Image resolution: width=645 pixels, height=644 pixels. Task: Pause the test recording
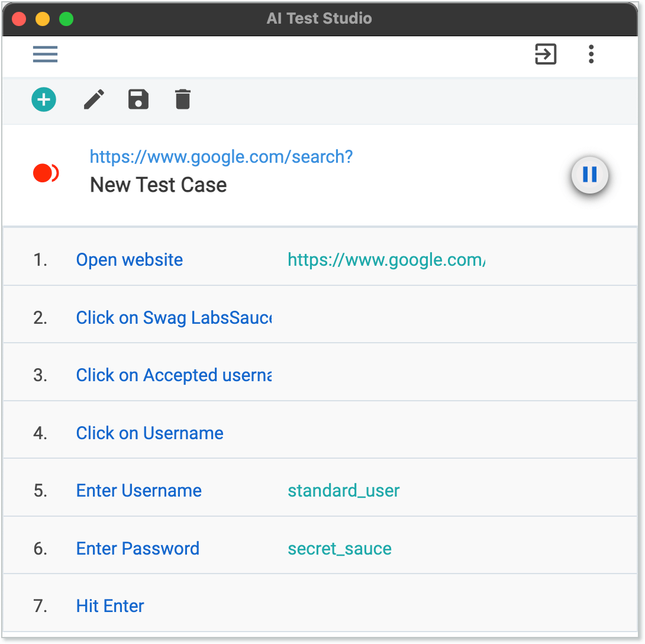pyautogui.click(x=589, y=175)
